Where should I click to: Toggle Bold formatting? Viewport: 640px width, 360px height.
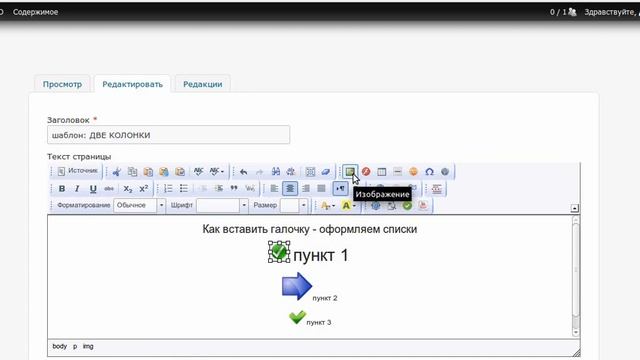click(x=62, y=189)
